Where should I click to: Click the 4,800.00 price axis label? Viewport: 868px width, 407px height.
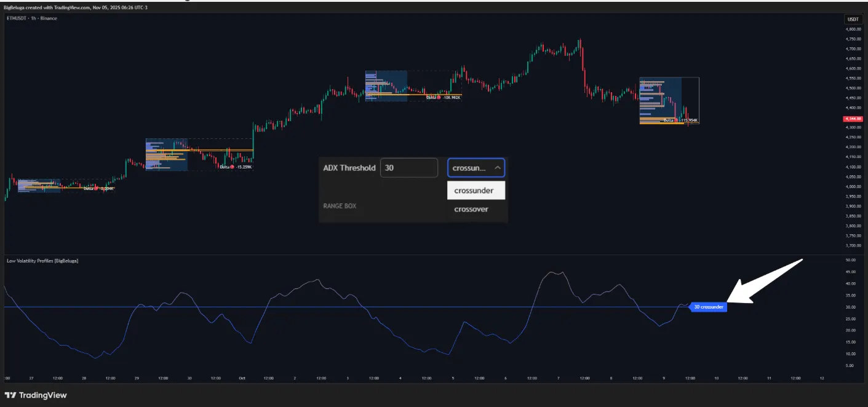(853, 29)
